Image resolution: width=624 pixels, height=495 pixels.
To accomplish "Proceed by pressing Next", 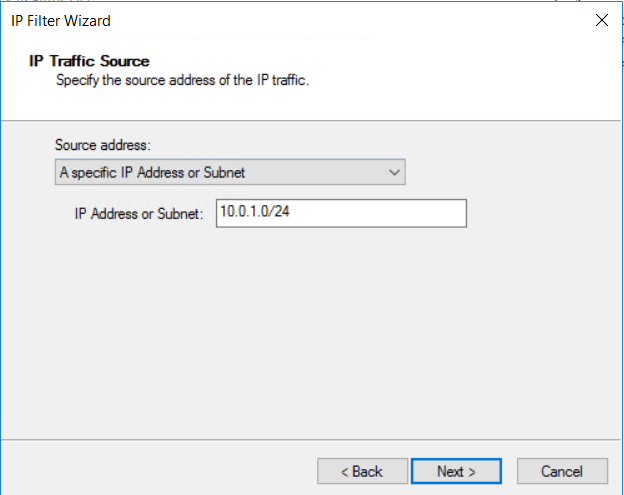I will click(x=456, y=471).
